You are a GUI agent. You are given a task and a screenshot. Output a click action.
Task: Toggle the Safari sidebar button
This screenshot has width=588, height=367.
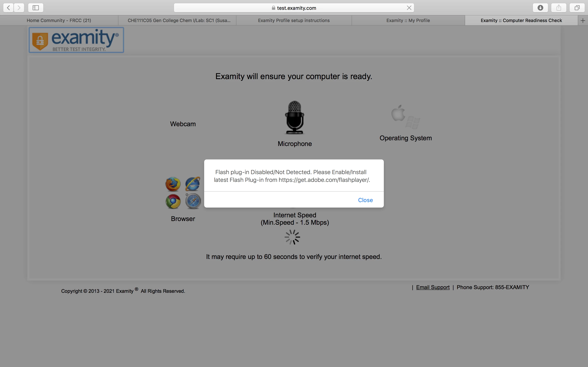point(36,8)
